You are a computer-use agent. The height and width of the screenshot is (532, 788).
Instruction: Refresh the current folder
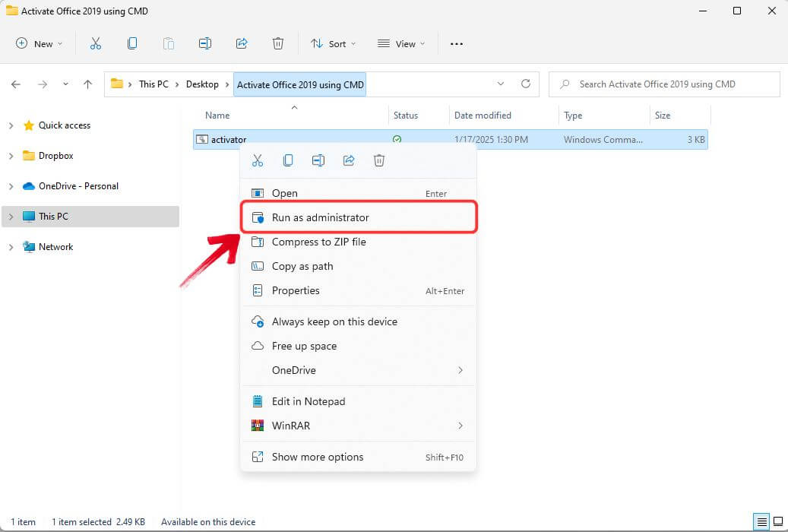pos(526,84)
